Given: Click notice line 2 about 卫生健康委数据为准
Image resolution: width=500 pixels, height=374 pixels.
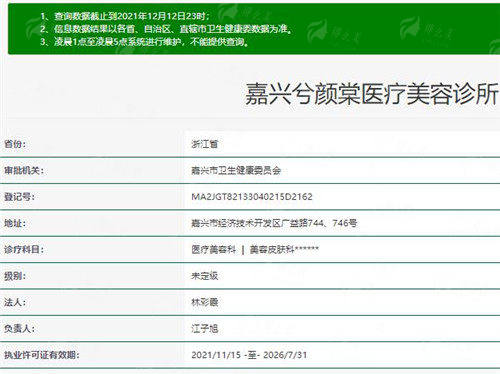Looking at the screenshot, I should [166, 29].
